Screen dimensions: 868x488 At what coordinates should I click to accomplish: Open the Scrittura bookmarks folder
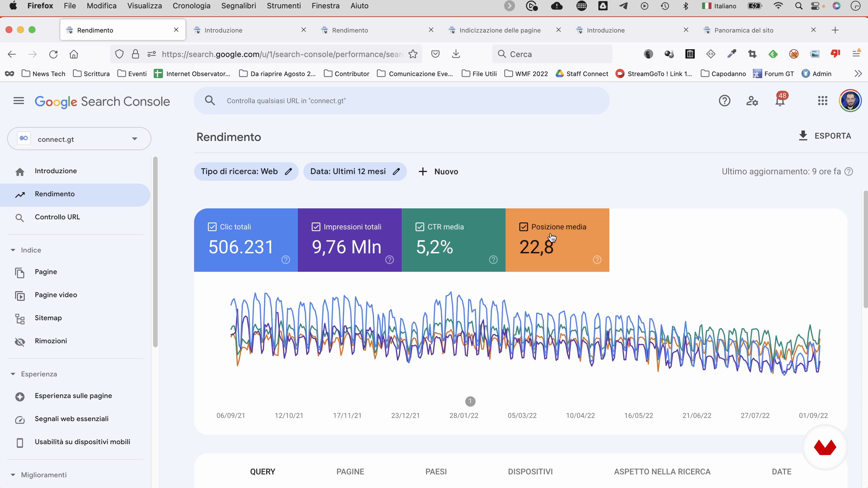click(x=91, y=73)
